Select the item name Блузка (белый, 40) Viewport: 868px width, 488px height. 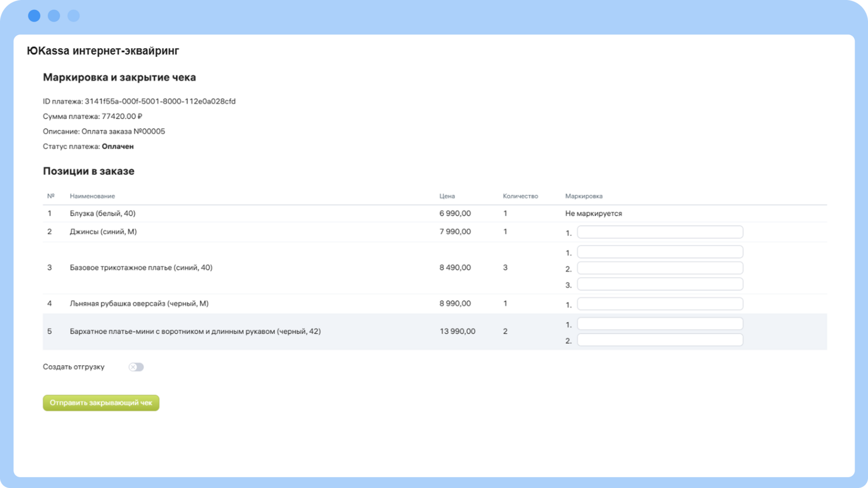tap(103, 213)
